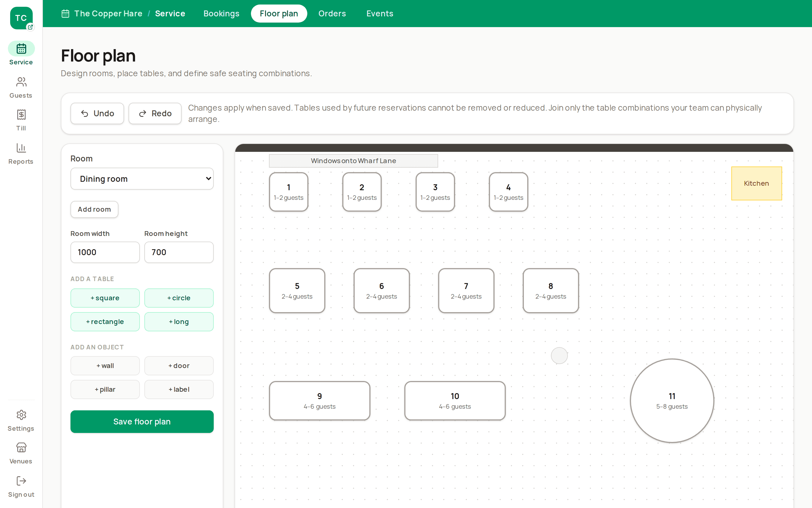812x508 pixels.
Task: Click the Add room button
Action: 94,209
